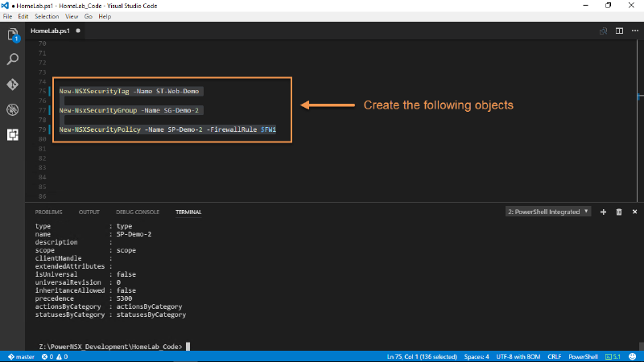Open the editor More Actions ellipsis
644x362 pixels.
pos(635,31)
